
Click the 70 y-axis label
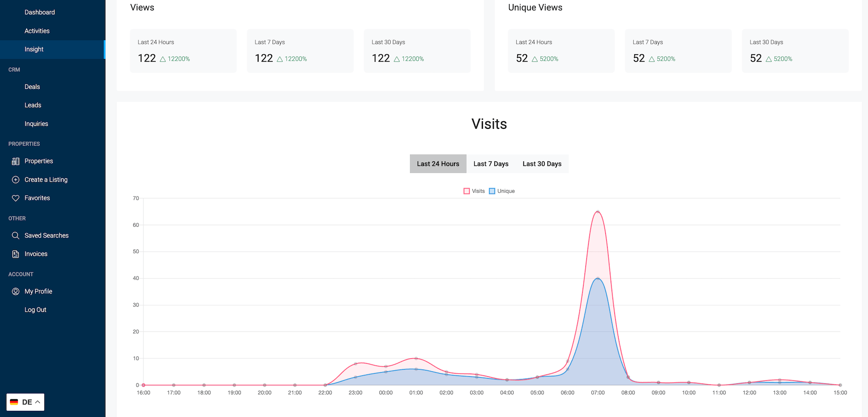pyautogui.click(x=136, y=198)
